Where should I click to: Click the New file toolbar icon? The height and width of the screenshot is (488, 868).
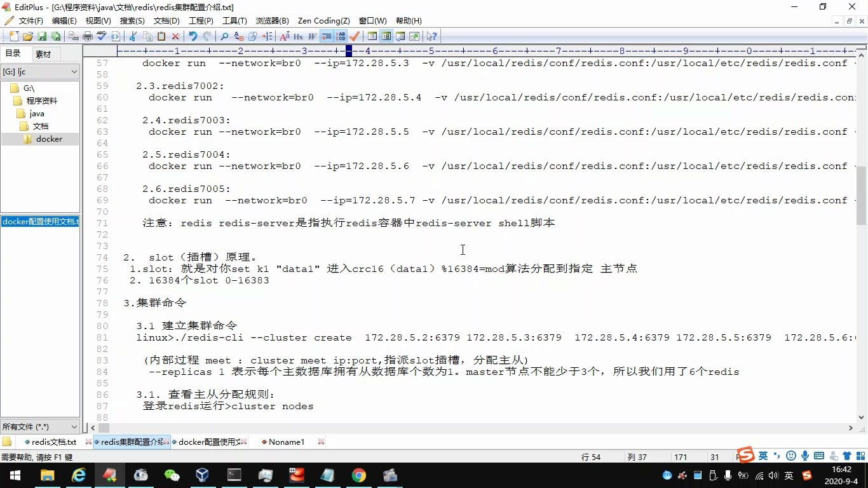pos(14,36)
